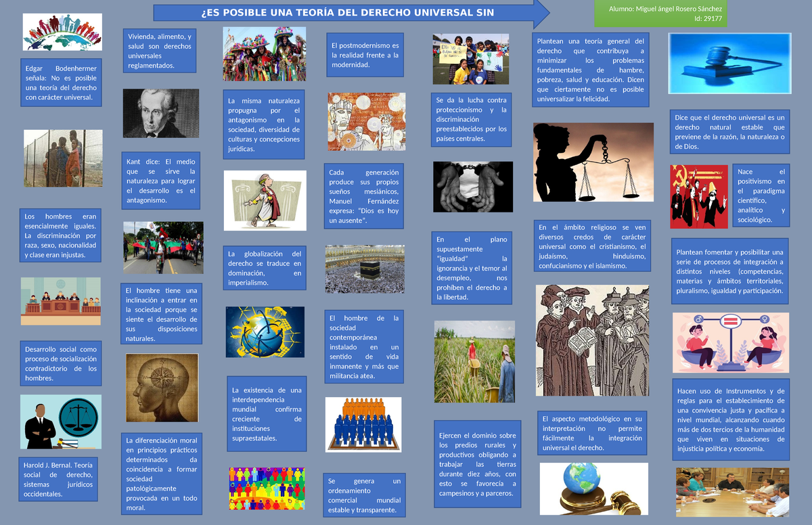Select the communist leaders poster image
Viewport: 812px width, 525px height.
coord(699,196)
